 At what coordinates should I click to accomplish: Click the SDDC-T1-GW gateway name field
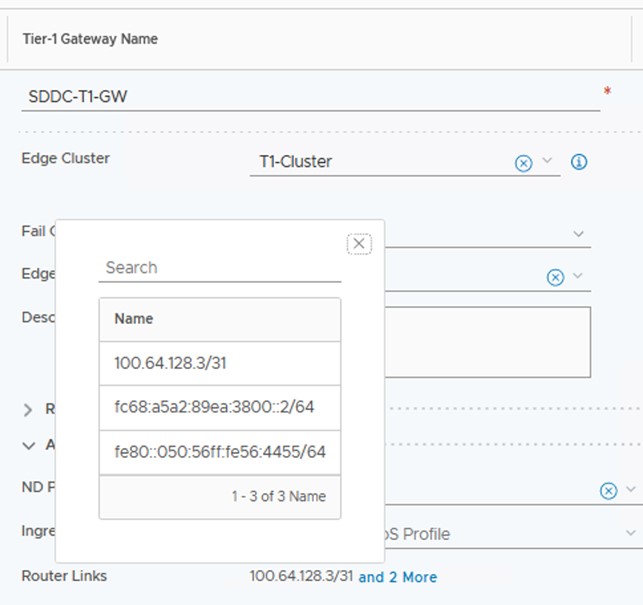coord(310,97)
